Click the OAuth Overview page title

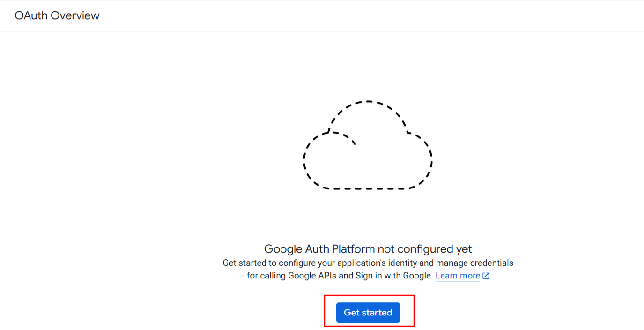(57, 15)
